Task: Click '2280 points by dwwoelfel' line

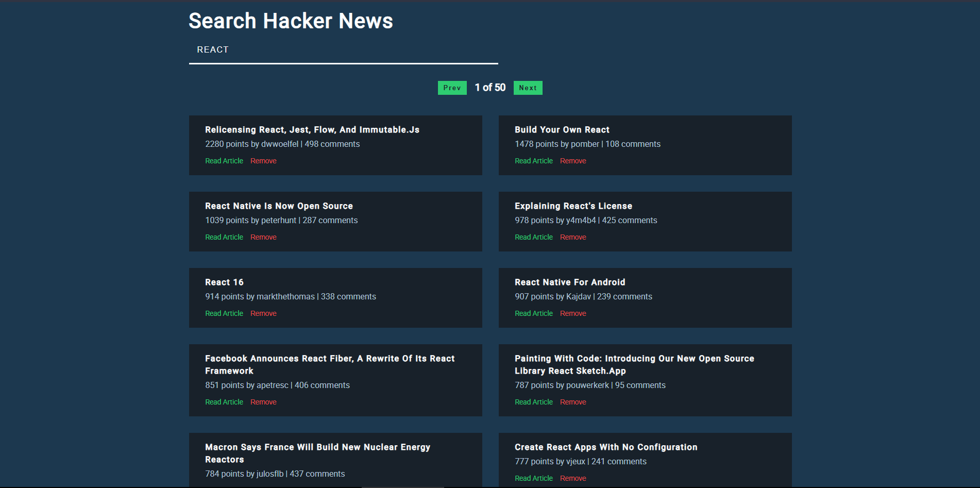Action: [282, 144]
